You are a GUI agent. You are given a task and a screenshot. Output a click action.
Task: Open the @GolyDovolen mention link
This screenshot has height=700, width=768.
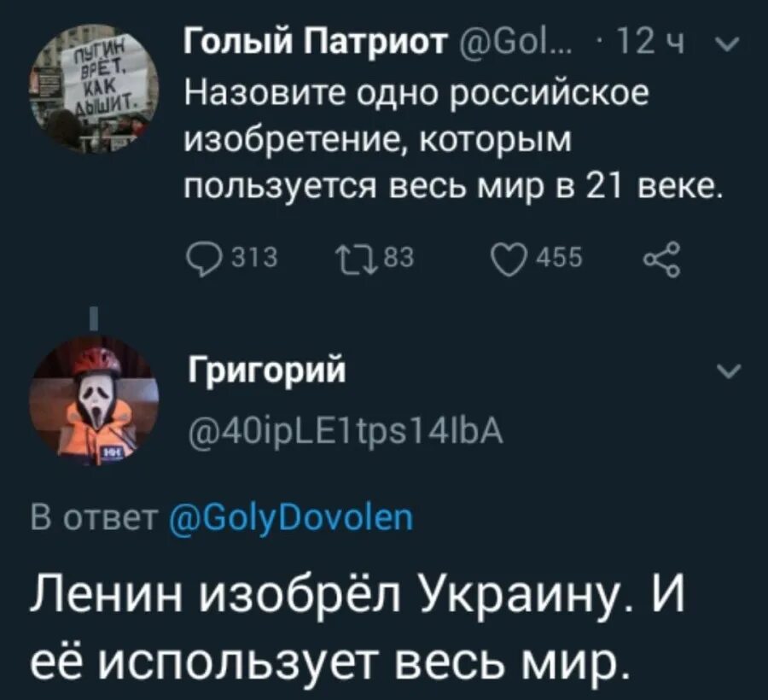pyautogui.click(x=292, y=519)
